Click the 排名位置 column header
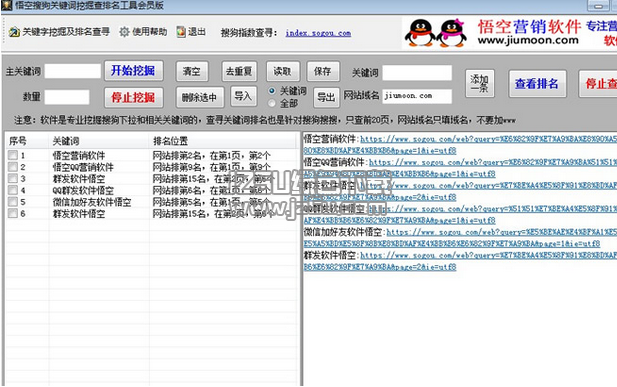617x387 pixels. tap(223, 141)
